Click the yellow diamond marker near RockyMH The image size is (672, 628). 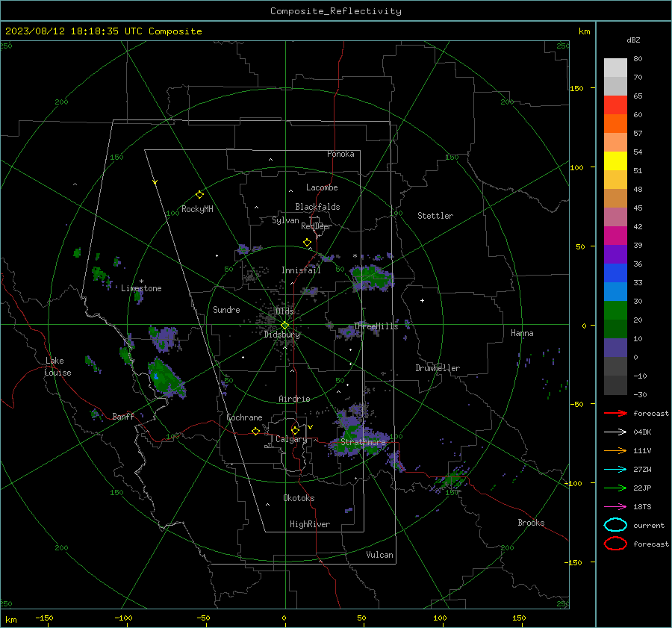pos(199,195)
